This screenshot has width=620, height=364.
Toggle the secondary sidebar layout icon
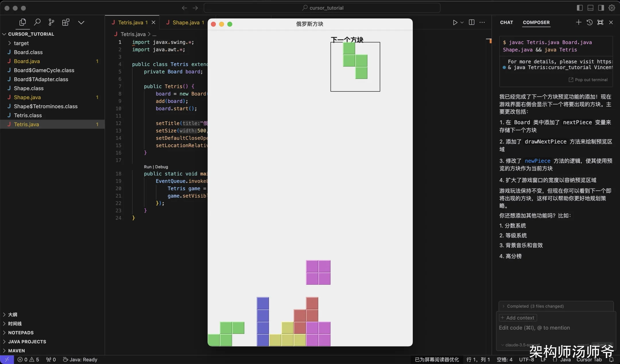601,8
